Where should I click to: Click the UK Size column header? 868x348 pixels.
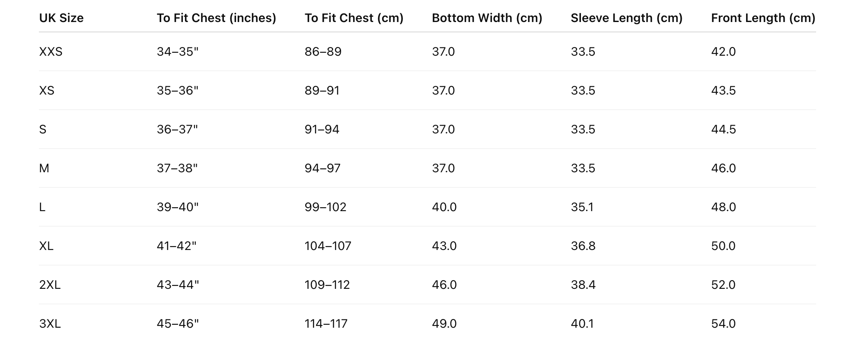(61, 18)
